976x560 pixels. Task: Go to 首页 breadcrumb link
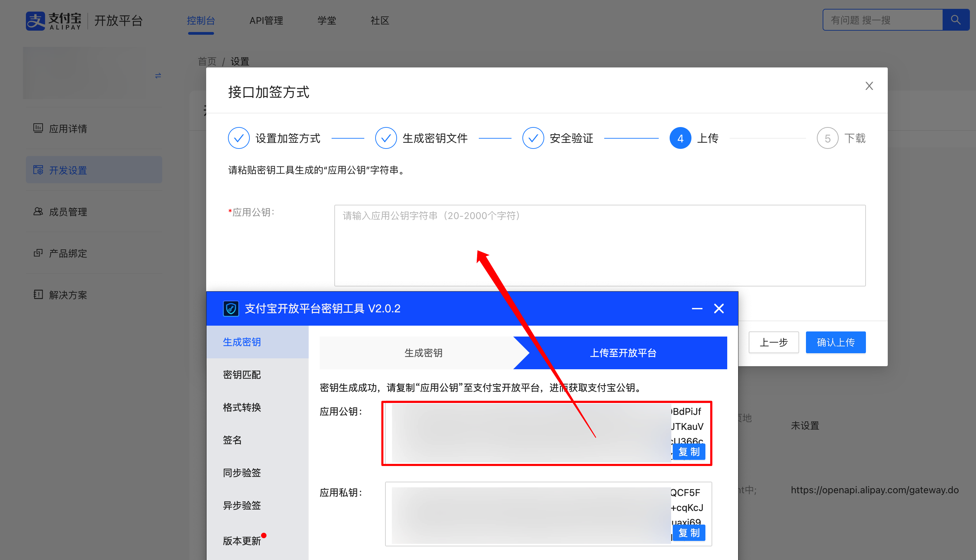tap(207, 61)
